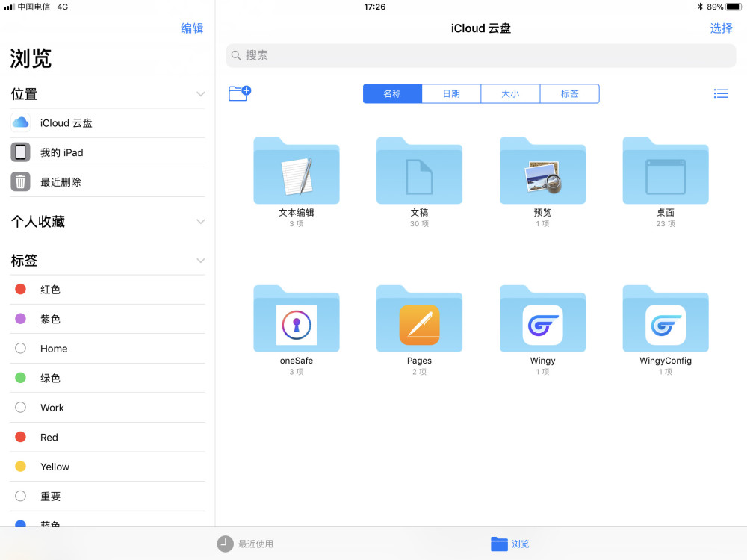The width and height of the screenshot is (747, 560).
Task: Tap the Bluetooth status icon
Action: click(x=700, y=7)
